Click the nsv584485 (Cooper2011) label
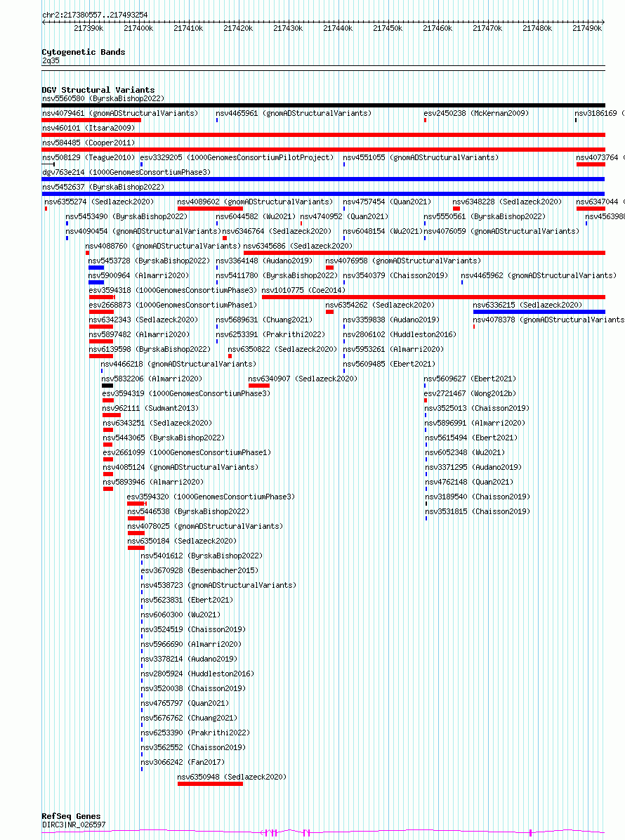 (88, 143)
